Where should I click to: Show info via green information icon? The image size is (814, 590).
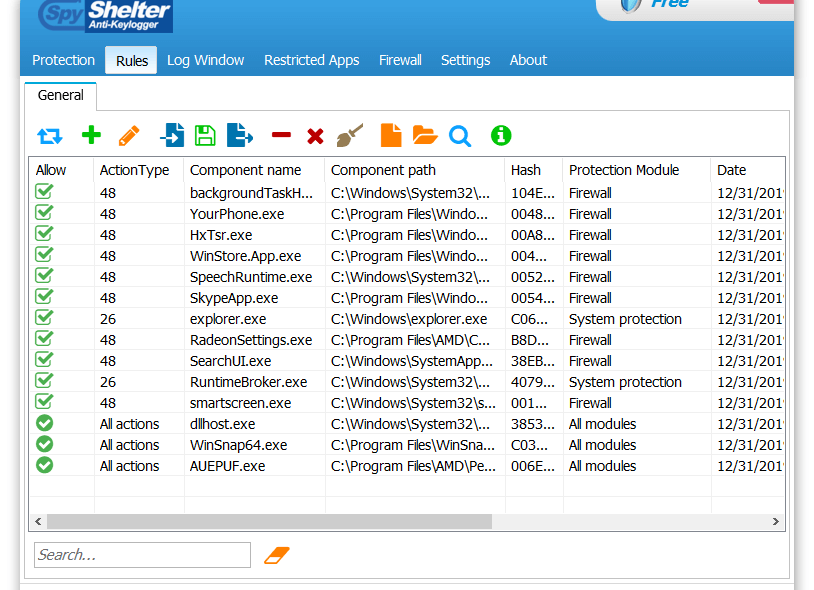pyautogui.click(x=501, y=135)
